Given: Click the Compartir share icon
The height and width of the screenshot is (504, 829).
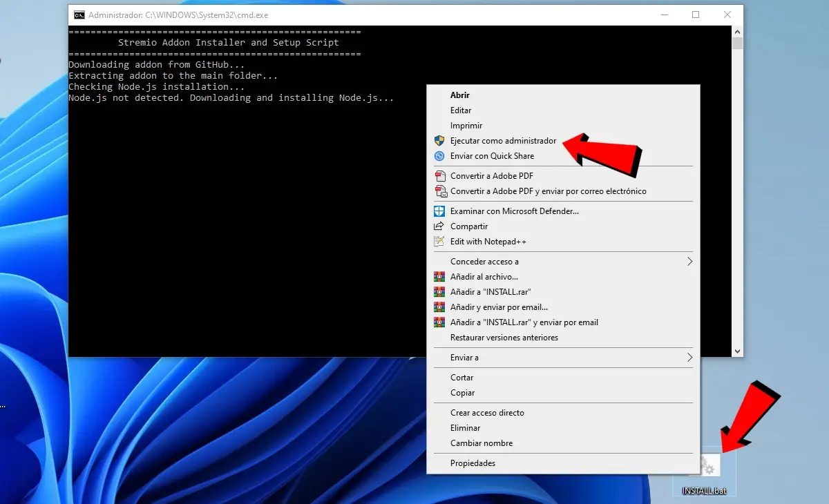Looking at the screenshot, I should click(x=439, y=226).
